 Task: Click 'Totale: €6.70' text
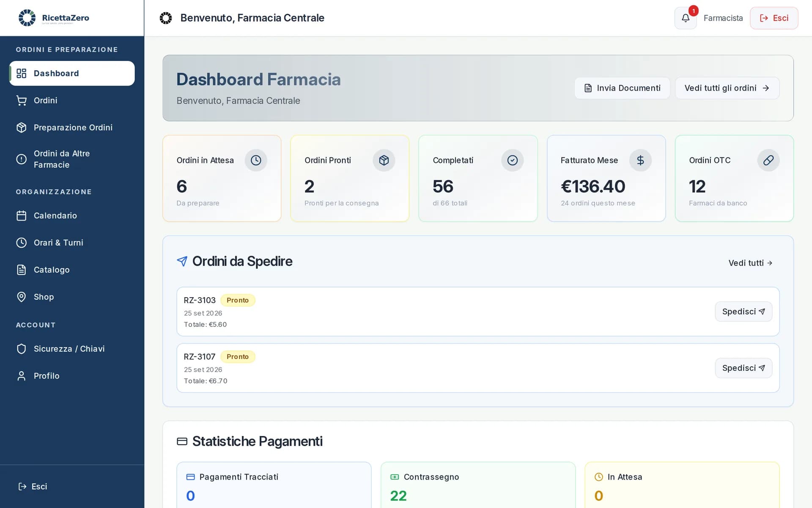206,381
